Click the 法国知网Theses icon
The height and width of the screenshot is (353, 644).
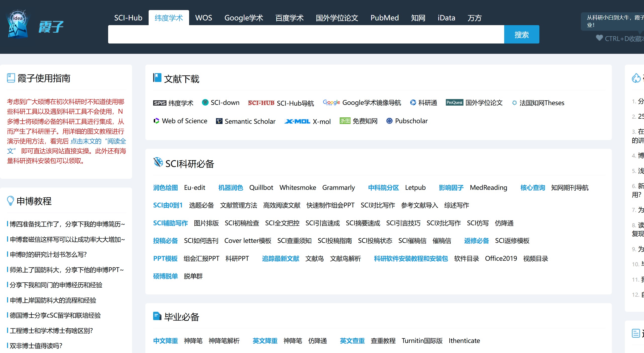pyautogui.click(x=514, y=103)
